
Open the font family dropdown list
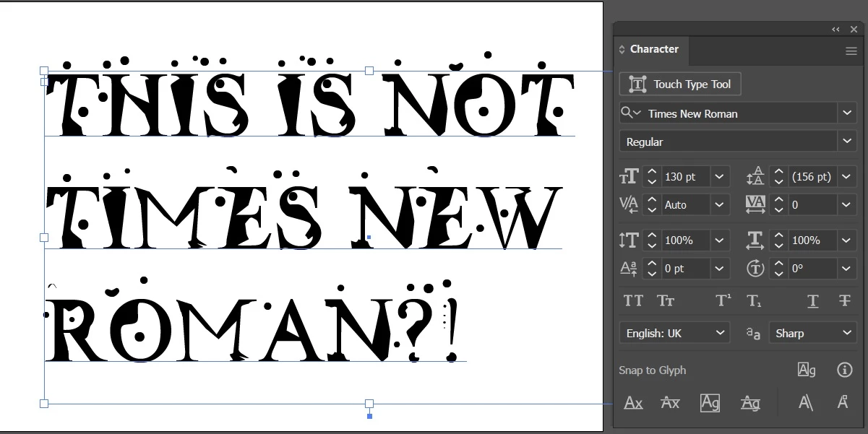847,113
